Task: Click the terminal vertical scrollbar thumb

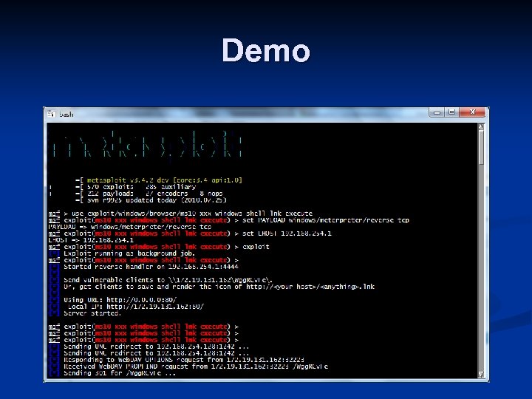Action: [x=481, y=148]
